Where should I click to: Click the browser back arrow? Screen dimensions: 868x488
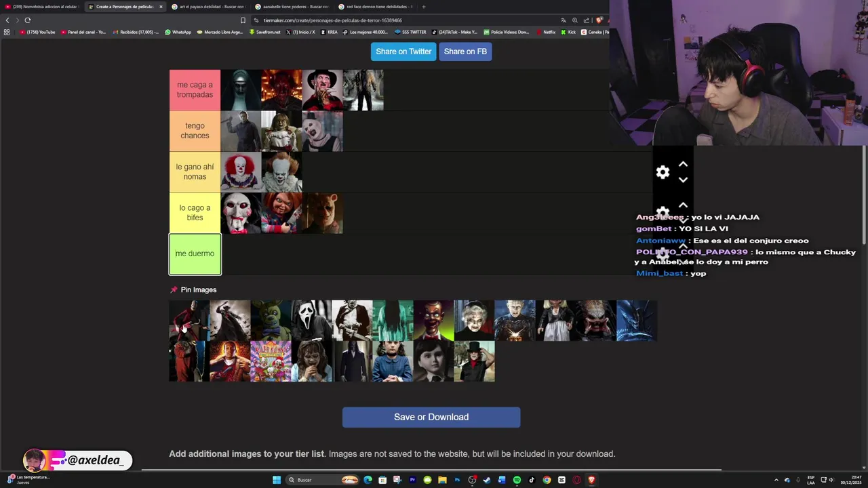tap(7, 20)
